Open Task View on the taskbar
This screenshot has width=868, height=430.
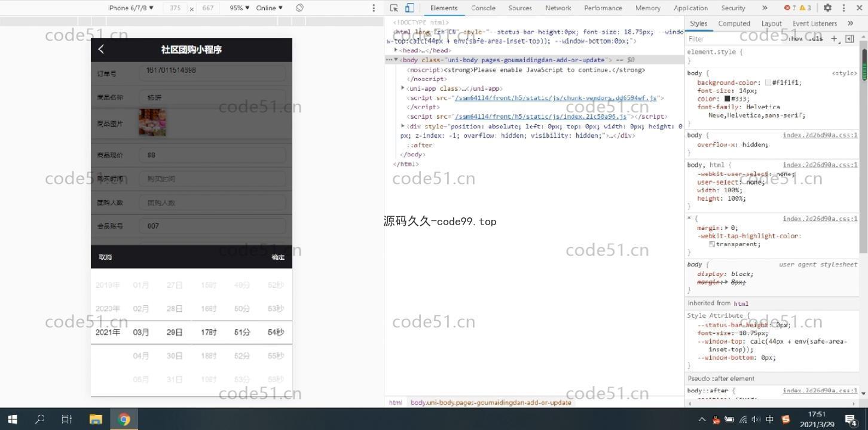coord(67,419)
